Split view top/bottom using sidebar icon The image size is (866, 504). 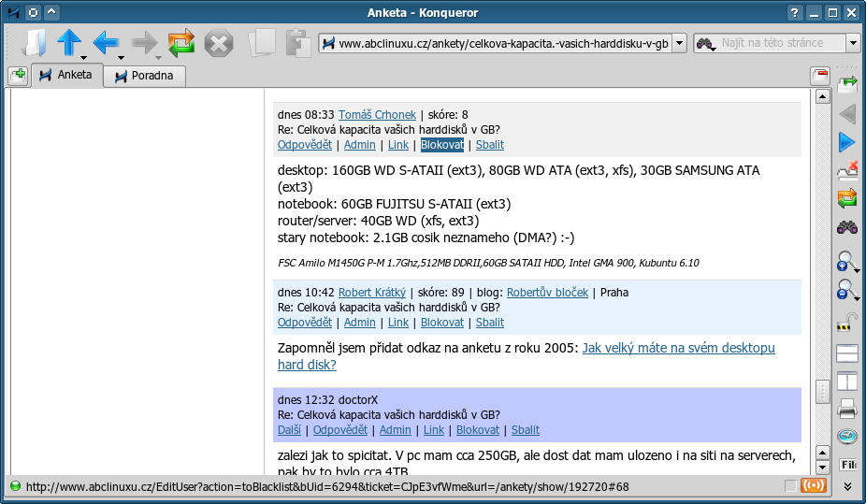pos(847,353)
